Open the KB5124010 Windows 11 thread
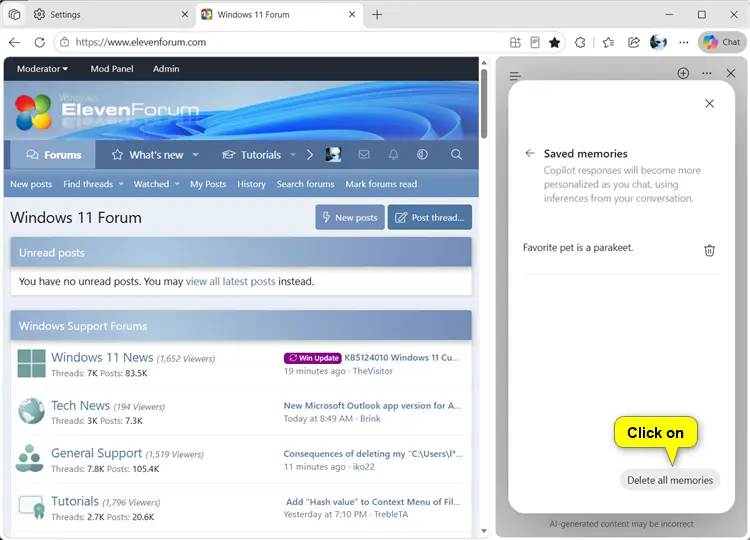This screenshot has height=540, width=750. [x=401, y=358]
